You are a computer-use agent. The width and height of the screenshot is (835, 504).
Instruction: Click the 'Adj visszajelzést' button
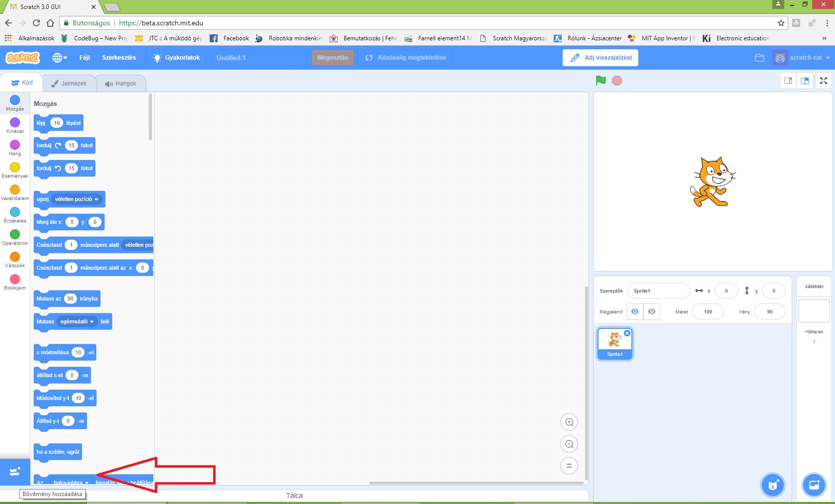[600, 58]
